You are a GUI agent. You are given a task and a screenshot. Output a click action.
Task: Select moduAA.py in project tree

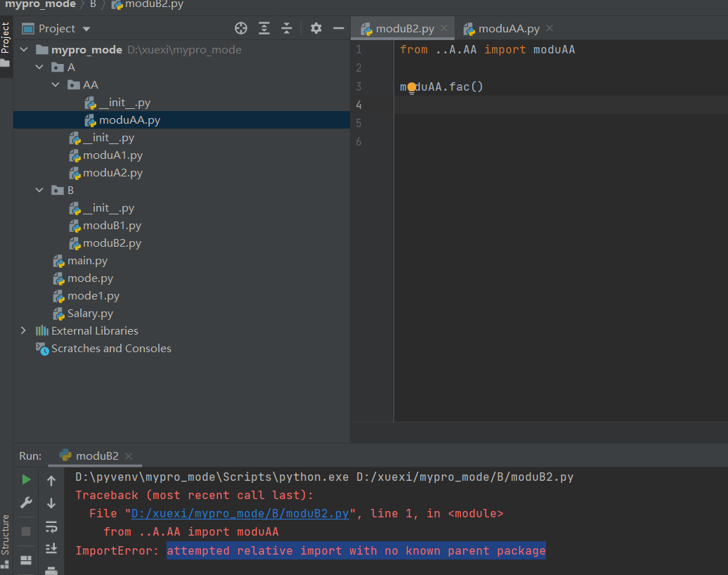[x=129, y=120]
